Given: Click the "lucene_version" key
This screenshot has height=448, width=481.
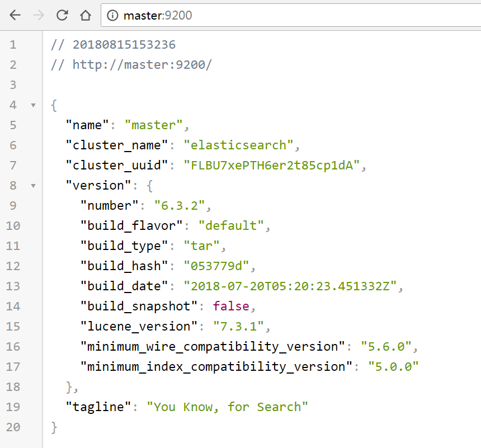Looking at the screenshot, I should pos(139,327).
